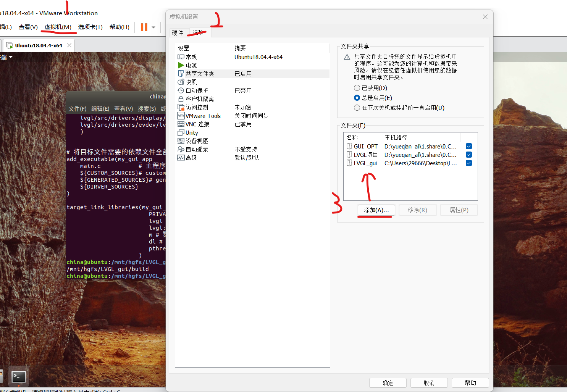Click the 设备视图 appliance view icon
567x392 pixels.
coord(181,141)
